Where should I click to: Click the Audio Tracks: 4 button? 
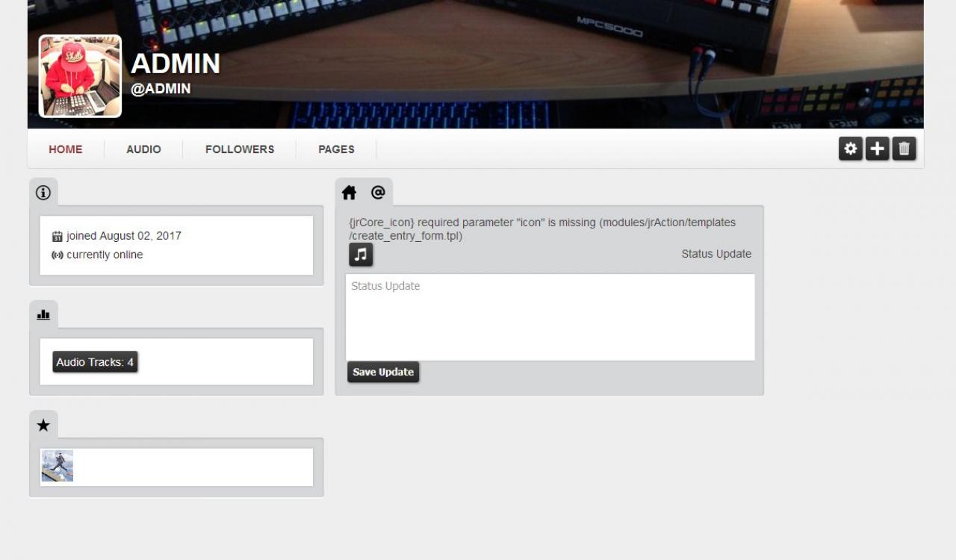coord(95,362)
